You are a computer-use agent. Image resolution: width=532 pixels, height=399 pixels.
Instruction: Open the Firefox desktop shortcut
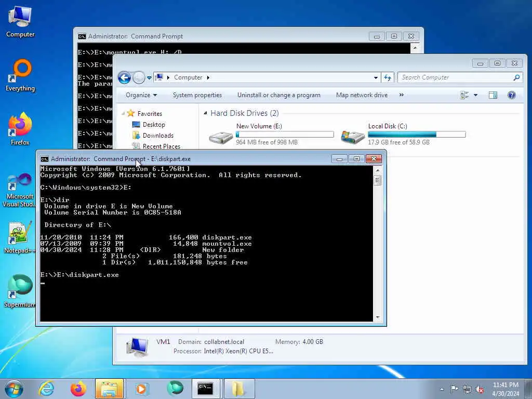pyautogui.click(x=20, y=129)
